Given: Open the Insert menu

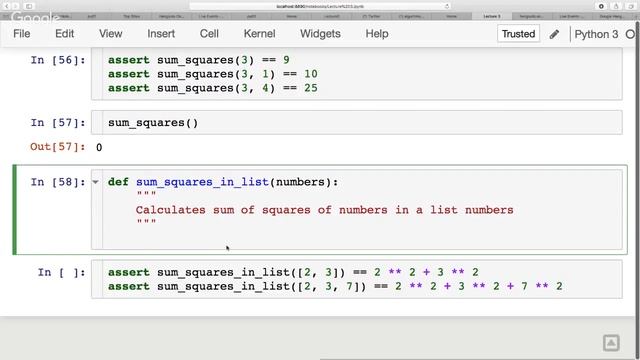Looking at the screenshot, I should 161,34.
